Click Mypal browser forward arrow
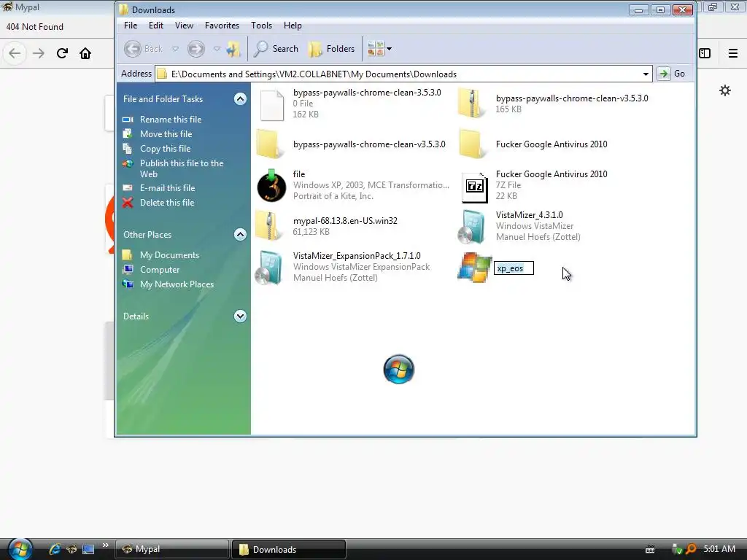 pyautogui.click(x=39, y=53)
